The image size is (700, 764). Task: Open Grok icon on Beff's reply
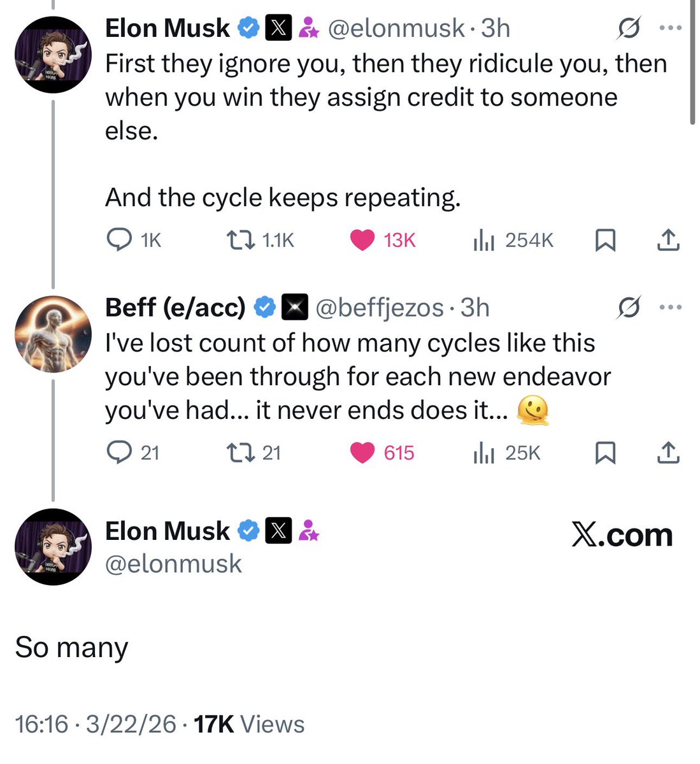click(628, 308)
